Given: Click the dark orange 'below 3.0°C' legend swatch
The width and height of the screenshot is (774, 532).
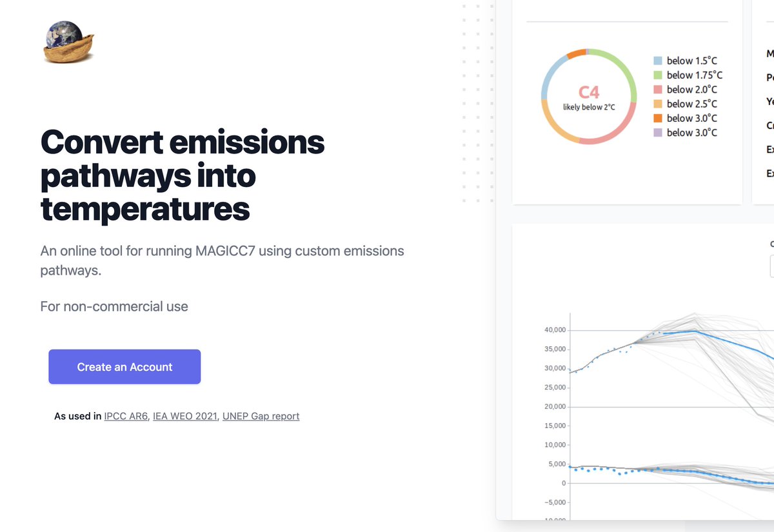Looking at the screenshot, I should point(658,118).
